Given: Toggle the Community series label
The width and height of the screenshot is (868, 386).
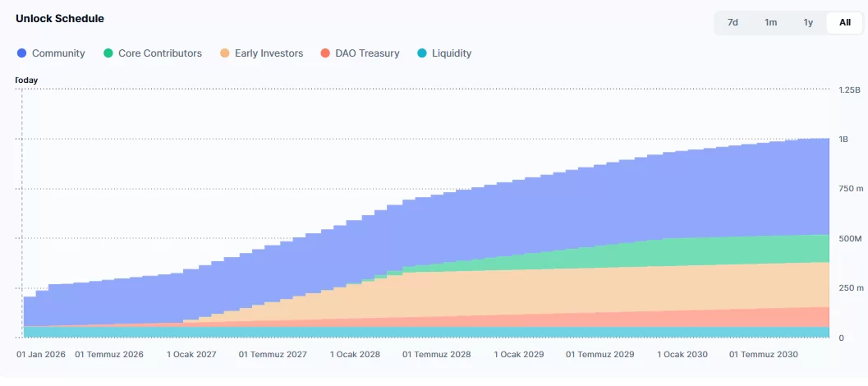Looking at the screenshot, I should (x=58, y=53).
